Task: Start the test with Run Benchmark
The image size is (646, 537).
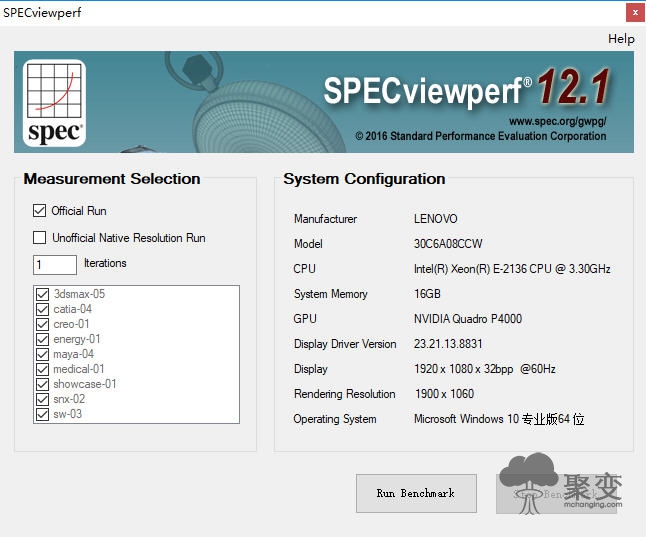Action: pos(416,493)
